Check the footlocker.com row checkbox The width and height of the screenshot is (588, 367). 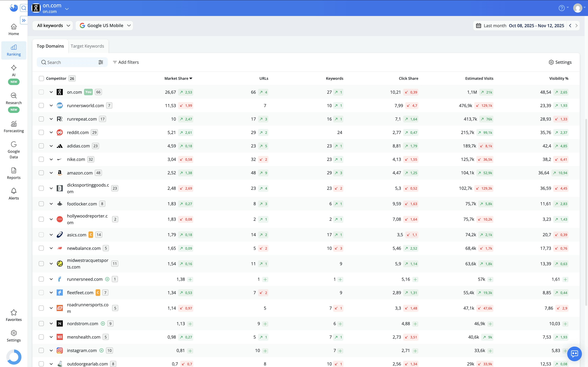[x=41, y=204]
